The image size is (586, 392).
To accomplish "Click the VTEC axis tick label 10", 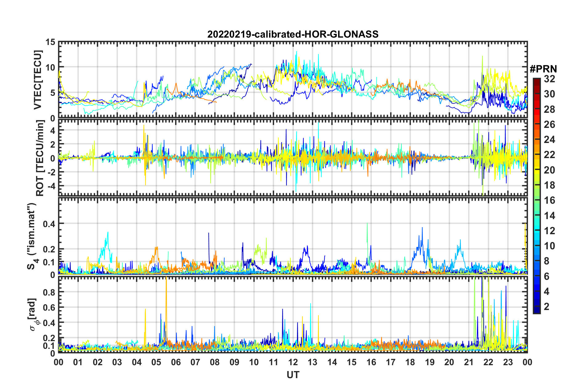I will point(50,67).
